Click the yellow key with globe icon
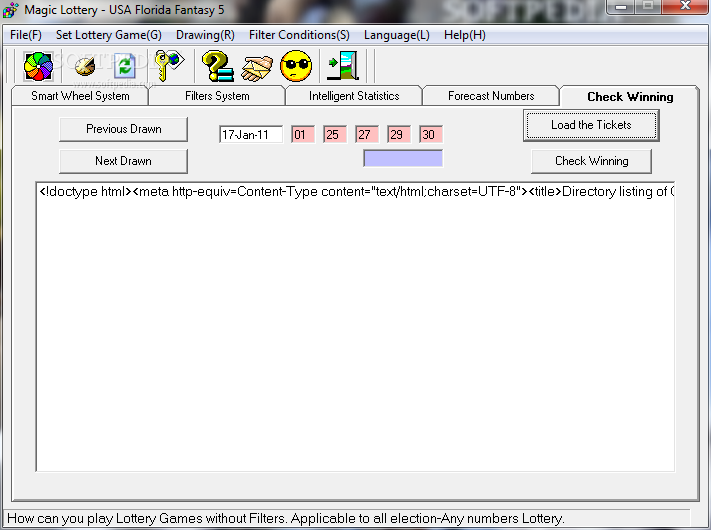The height and width of the screenshot is (530, 711). (x=169, y=66)
